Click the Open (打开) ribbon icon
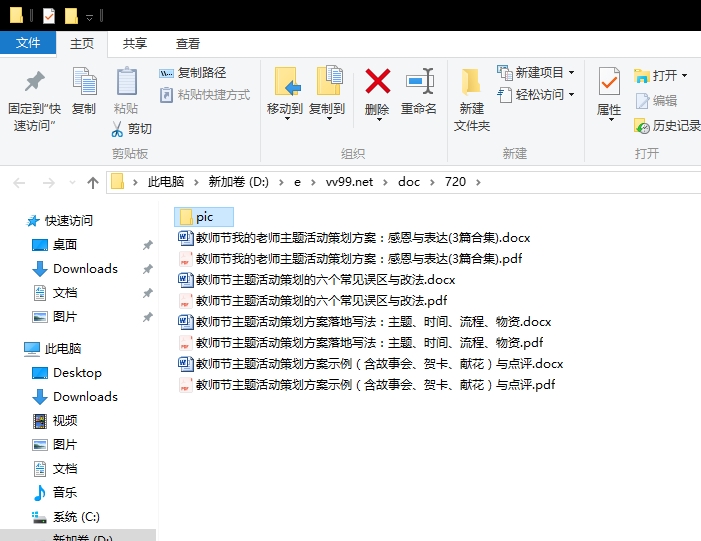The image size is (701, 541). coord(642,76)
